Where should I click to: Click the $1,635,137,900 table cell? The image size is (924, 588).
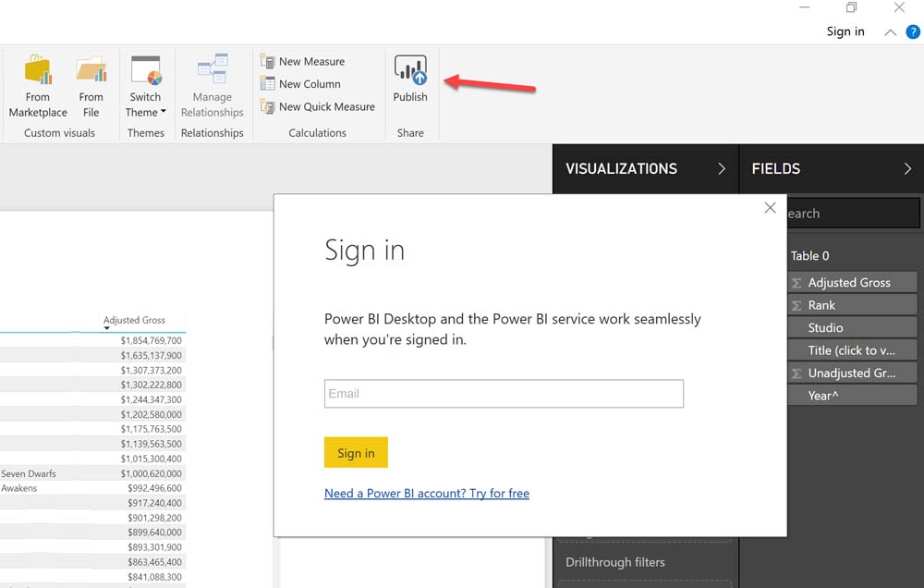coord(152,355)
